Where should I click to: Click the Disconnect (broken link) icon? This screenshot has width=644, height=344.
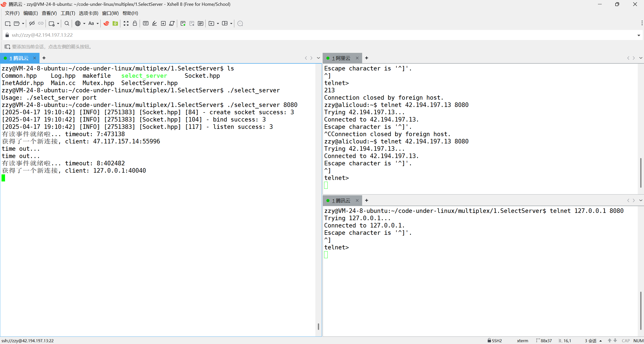(x=32, y=23)
